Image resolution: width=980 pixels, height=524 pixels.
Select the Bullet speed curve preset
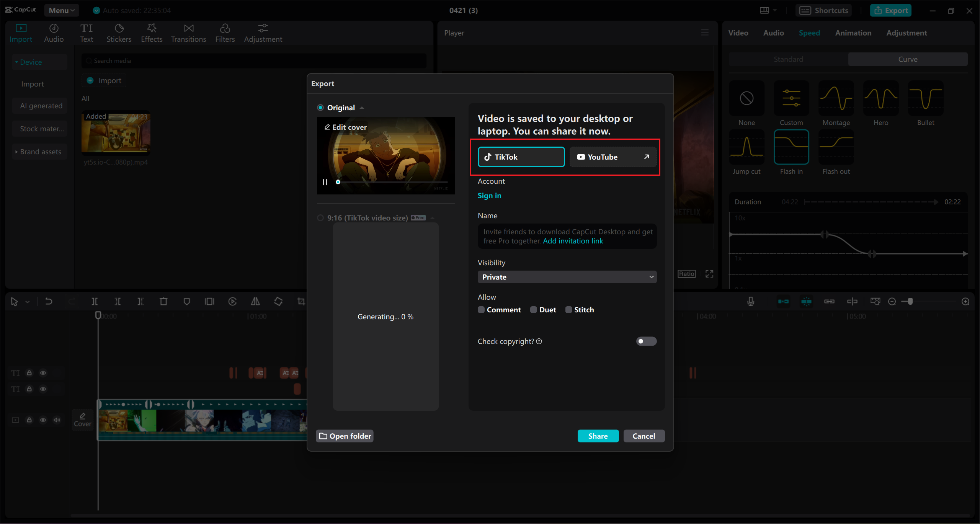[x=925, y=99]
